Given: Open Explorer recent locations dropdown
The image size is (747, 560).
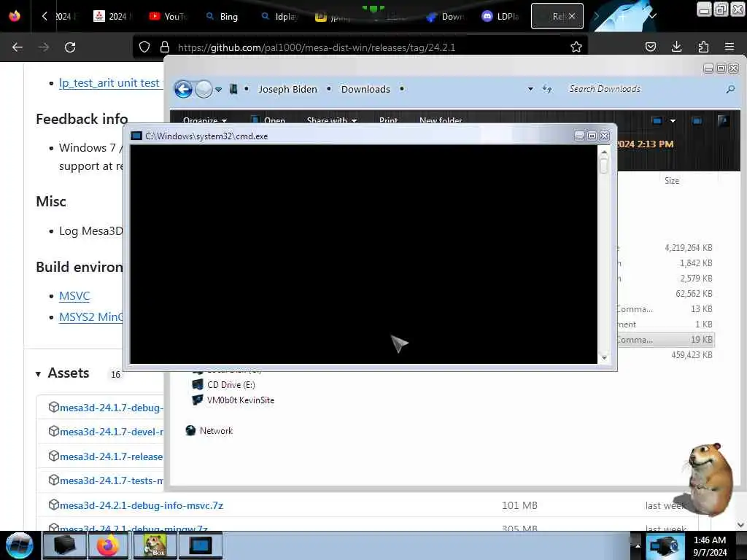Looking at the screenshot, I should (218, 90).
